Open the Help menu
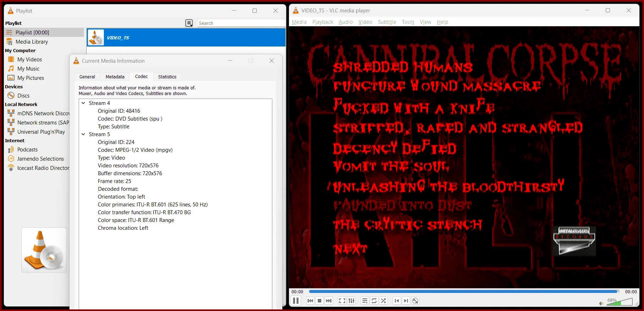This screenshot has width=644, height=311. tap(442, 22)
